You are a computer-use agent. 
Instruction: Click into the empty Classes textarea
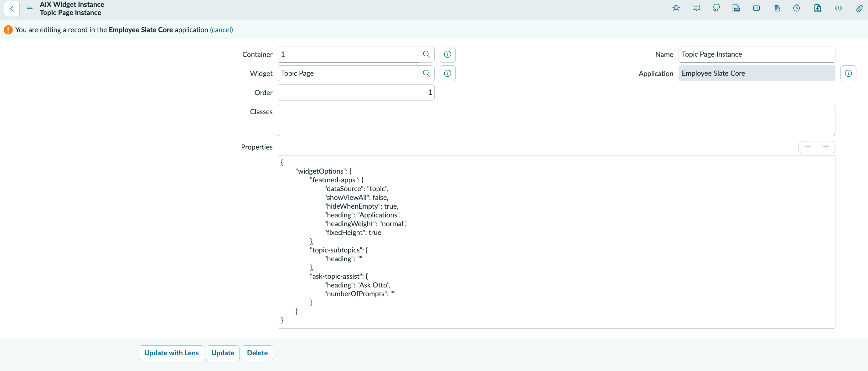[x=556, y=120]
